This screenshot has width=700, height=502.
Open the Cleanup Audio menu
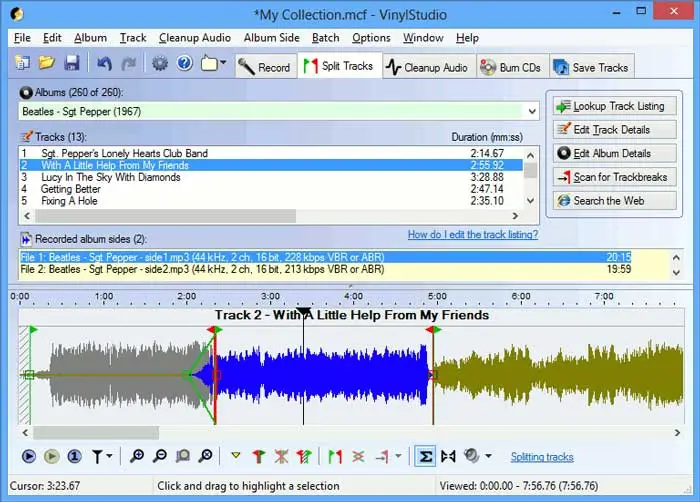(x=195, y=38)
